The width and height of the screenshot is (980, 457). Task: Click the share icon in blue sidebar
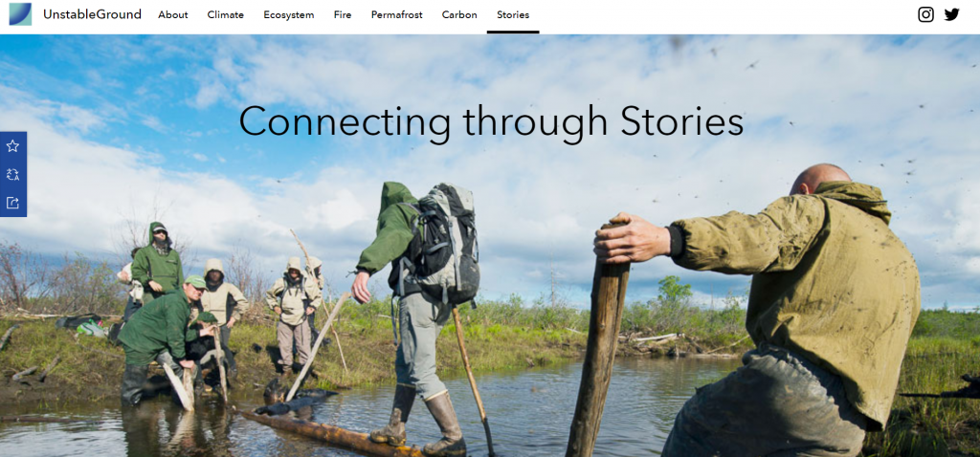[x=12, y=203]
